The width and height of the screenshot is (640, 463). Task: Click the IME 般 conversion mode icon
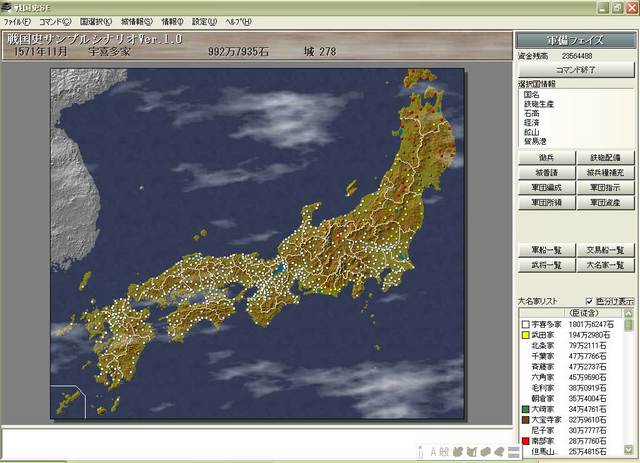tap(444, 452)
